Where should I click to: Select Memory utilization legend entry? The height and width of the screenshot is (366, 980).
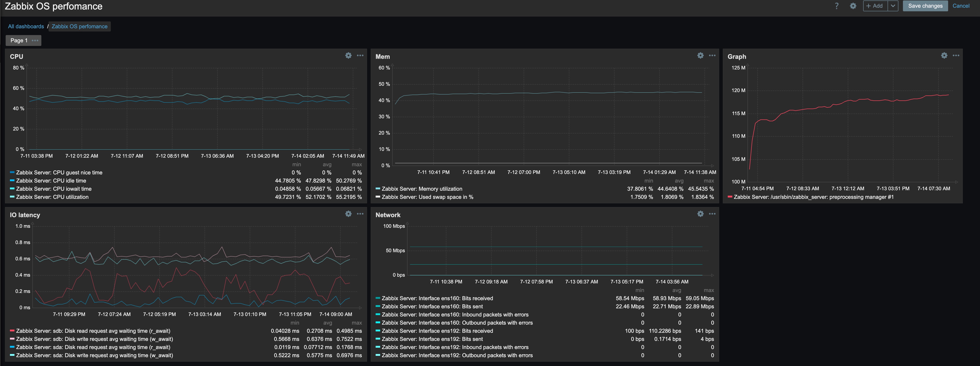tap(422, 188)
